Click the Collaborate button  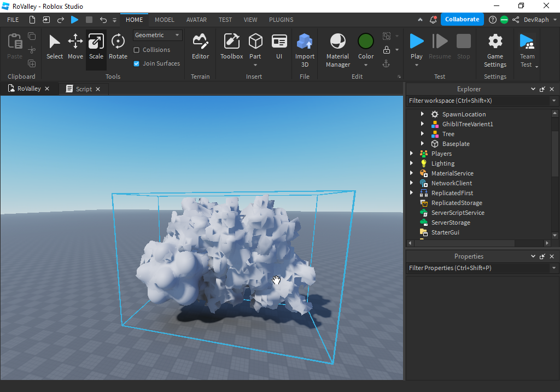point(462,19)
